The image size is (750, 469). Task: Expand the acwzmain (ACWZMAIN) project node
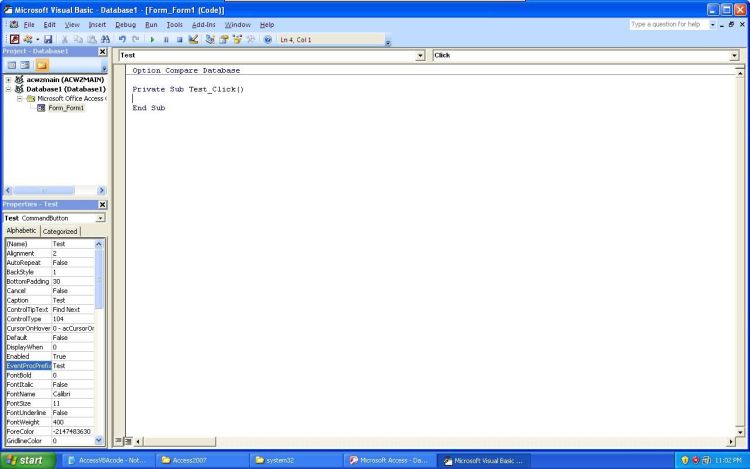click(x=9, y=80)
